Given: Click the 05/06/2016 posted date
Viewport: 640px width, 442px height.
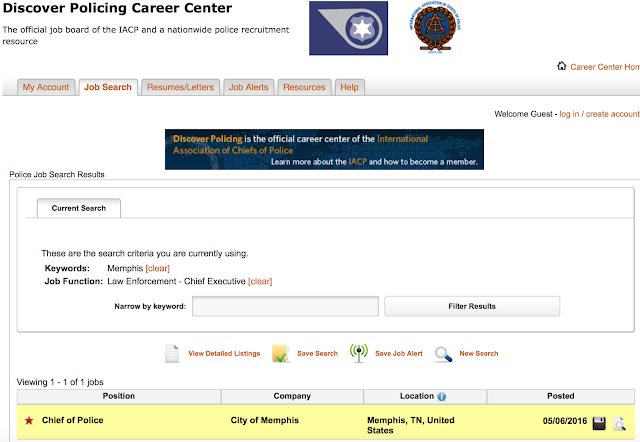Looking at the screenshot, I should tap(565, 421).
